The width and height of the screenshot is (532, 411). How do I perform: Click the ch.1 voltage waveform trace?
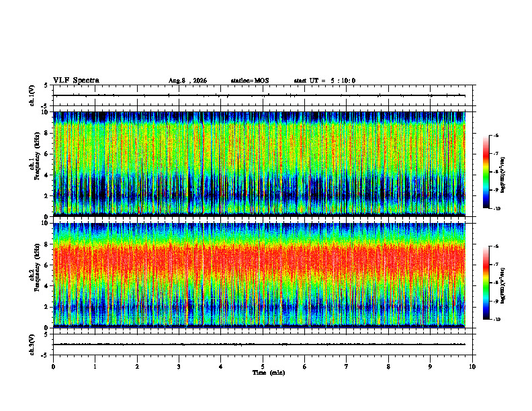[x=259, y=95]
